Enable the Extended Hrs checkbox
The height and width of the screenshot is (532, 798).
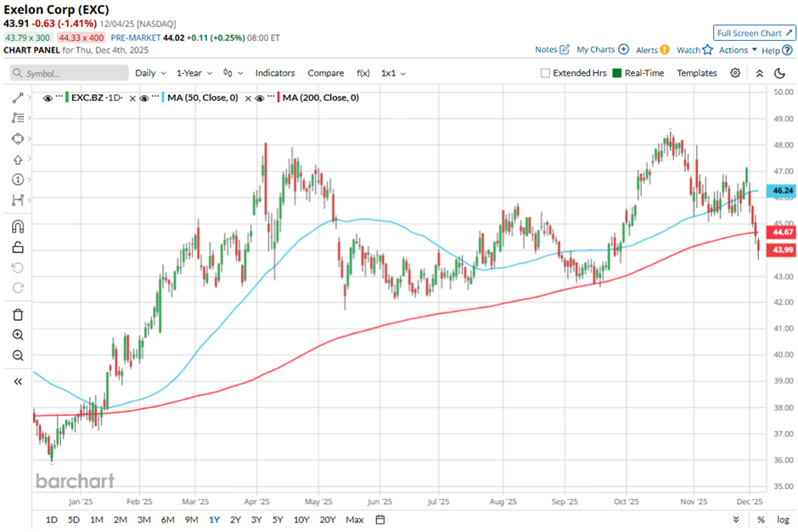point(545,73)
